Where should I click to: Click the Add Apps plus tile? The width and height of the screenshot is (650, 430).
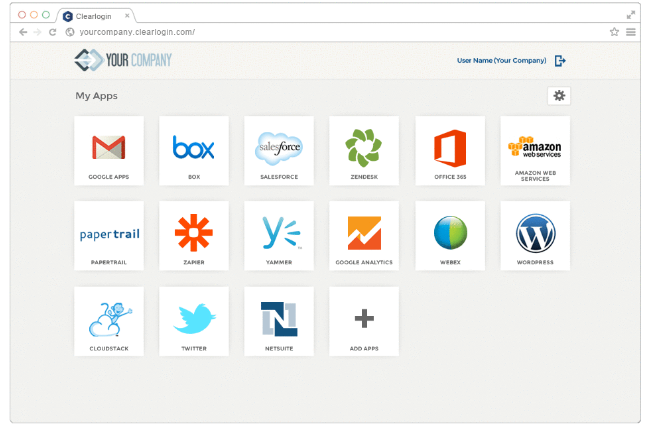[x=364, y=321]
